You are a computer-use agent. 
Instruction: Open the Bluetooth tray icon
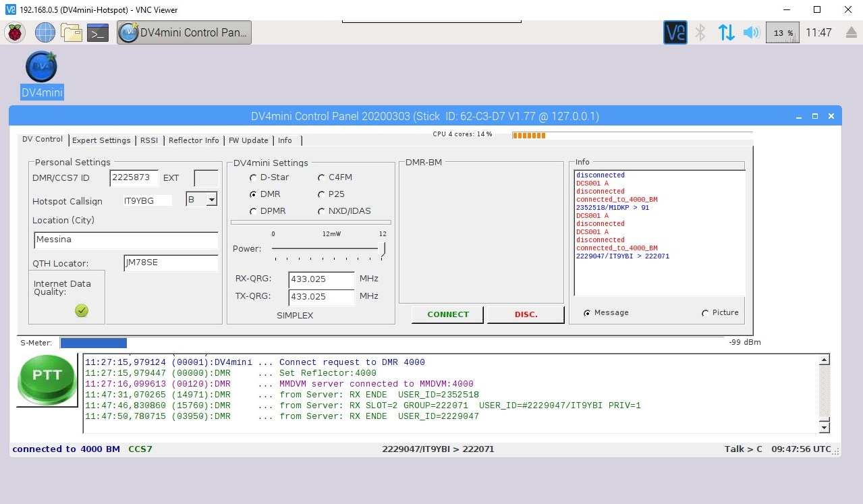(700, 32)
